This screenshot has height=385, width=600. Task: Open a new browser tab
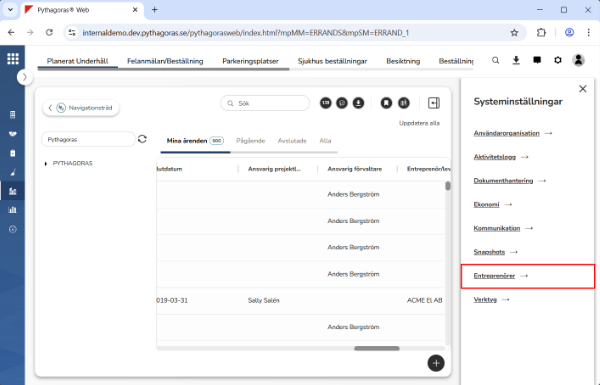(x=155, y=10)
